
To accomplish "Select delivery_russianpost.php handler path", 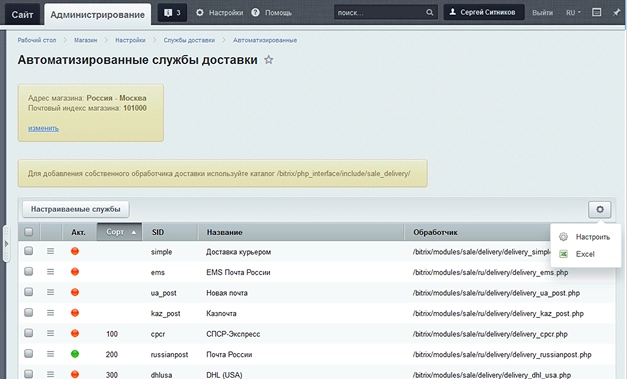I will (502, 355).
